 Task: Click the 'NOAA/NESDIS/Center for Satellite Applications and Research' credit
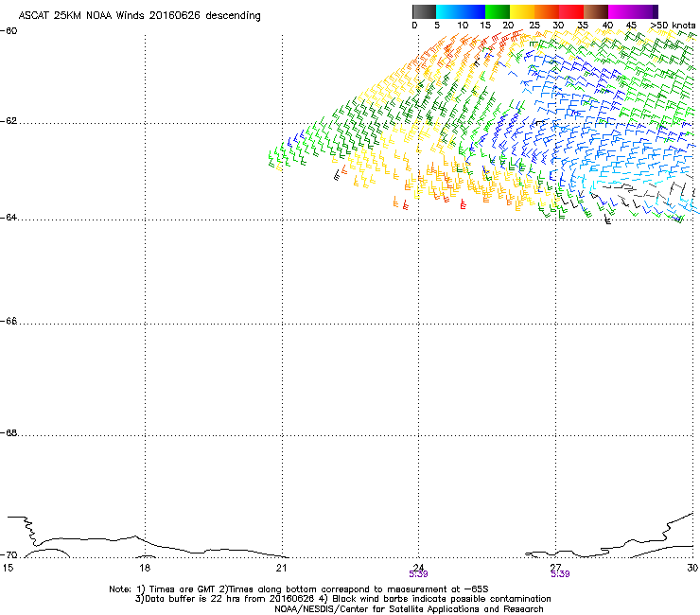(409, 609)
